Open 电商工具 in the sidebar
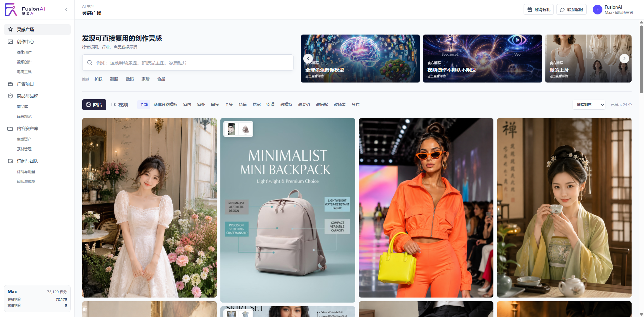The image size is (644, 317). click(x=24, y=72)
